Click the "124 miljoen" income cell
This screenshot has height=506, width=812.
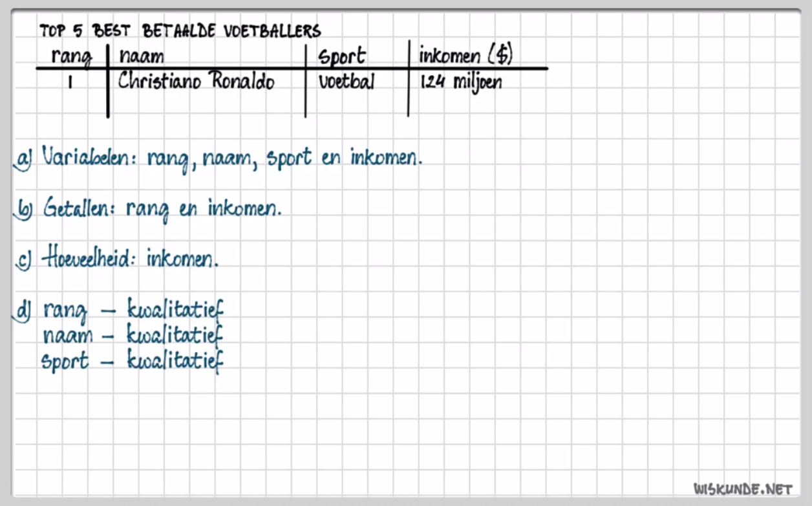460,82
